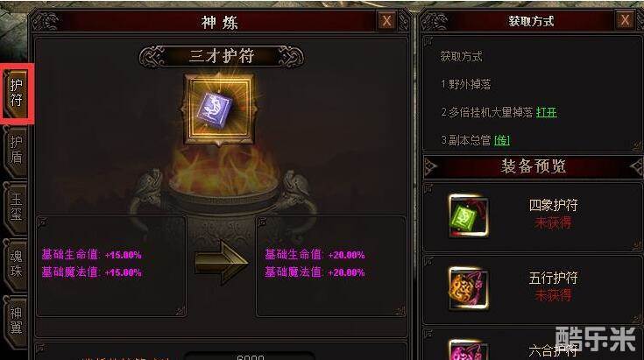Switch to the 神翼 side tab
644x360 pixels.
tap(16, 321)
